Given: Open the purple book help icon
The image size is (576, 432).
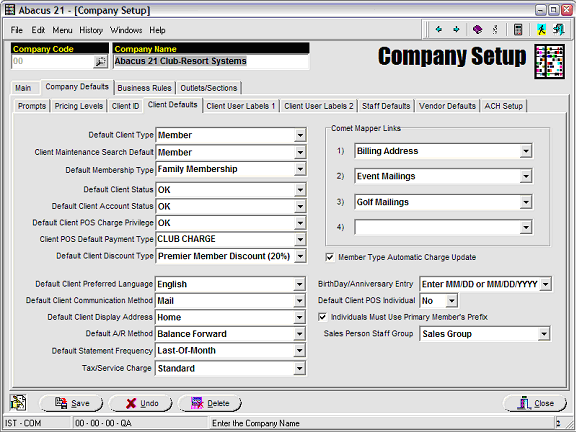Looking at the screenshot, I should tap(478, 29).
